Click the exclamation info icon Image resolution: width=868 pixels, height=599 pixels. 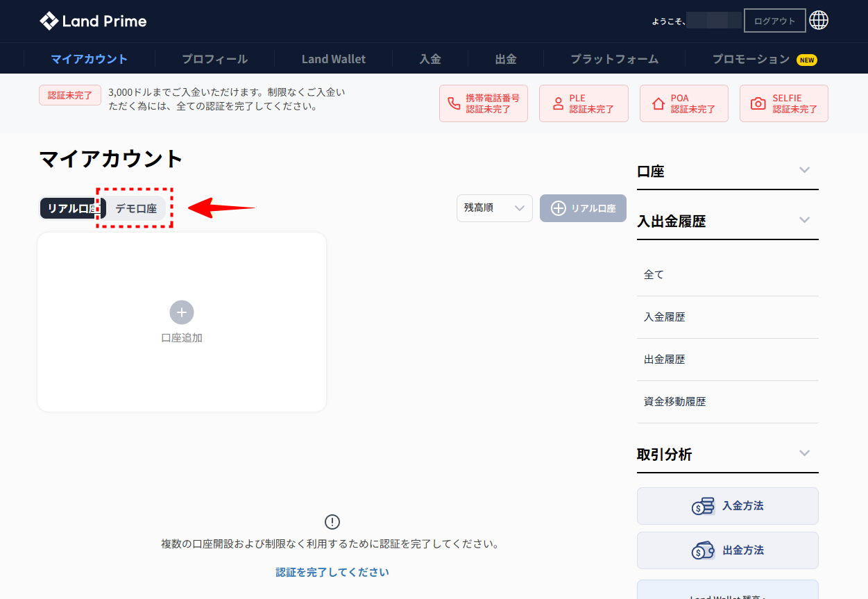(x=332, y=522)
